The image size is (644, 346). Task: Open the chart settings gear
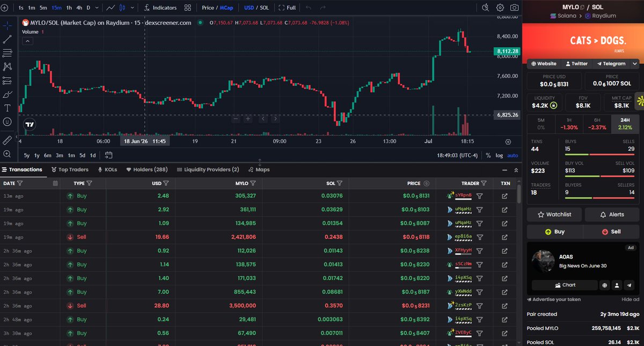tap(500, 8)
